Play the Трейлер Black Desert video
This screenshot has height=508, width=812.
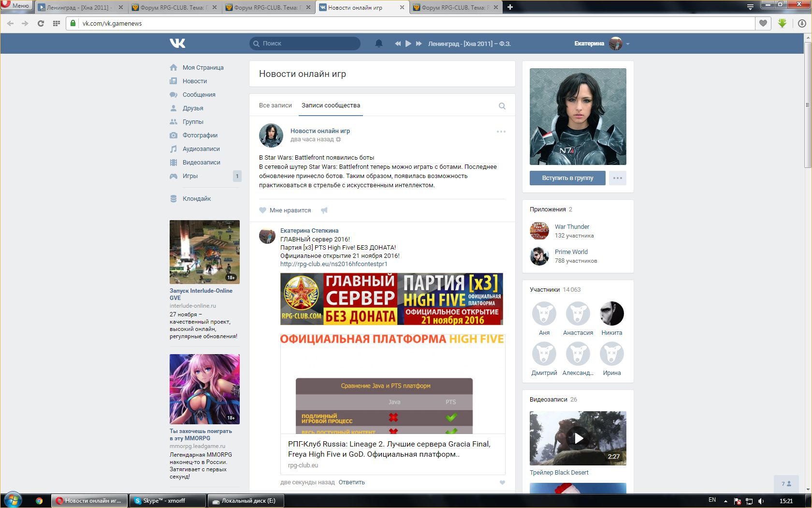(578, 438)
